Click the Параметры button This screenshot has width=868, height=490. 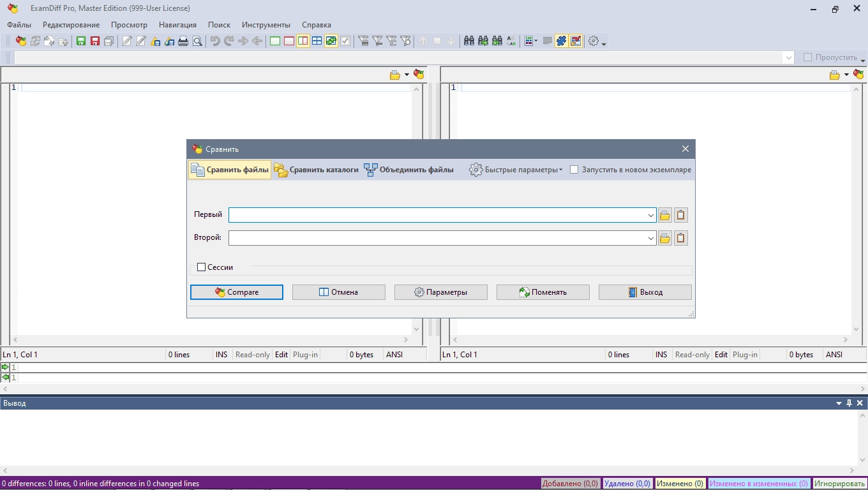(441, 292)
